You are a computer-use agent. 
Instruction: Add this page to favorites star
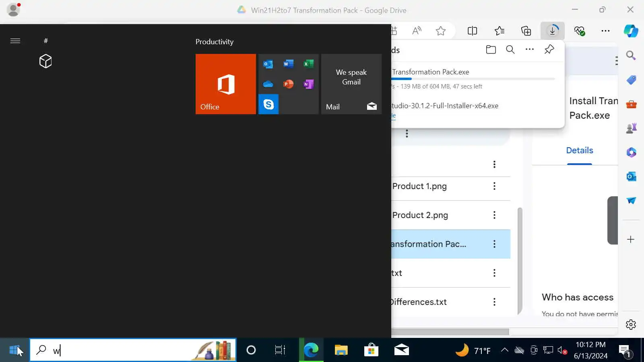click(441, 31)
